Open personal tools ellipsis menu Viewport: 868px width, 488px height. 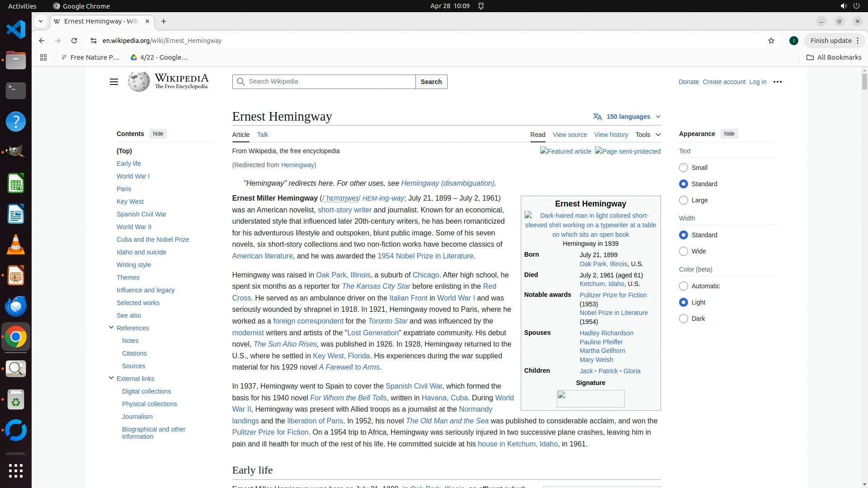777,82
